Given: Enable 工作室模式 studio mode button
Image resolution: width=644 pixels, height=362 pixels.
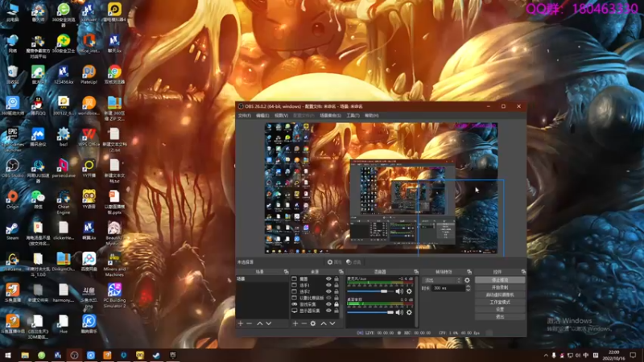Looking at the screenshot, I should pyautogui.click(x=500, y=302).
